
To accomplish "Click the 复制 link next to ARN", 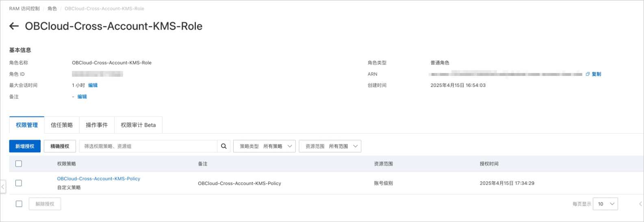I will coord(596,74).
